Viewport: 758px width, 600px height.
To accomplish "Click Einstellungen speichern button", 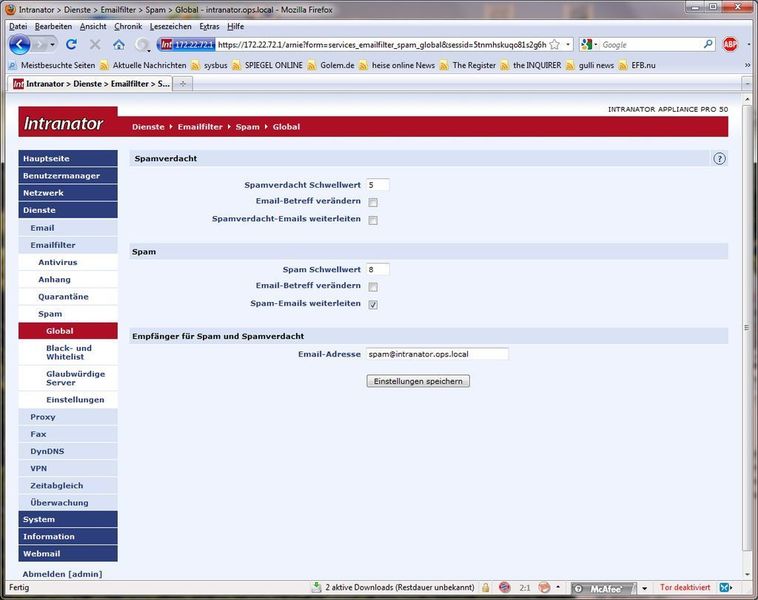I will pos(418,381).
